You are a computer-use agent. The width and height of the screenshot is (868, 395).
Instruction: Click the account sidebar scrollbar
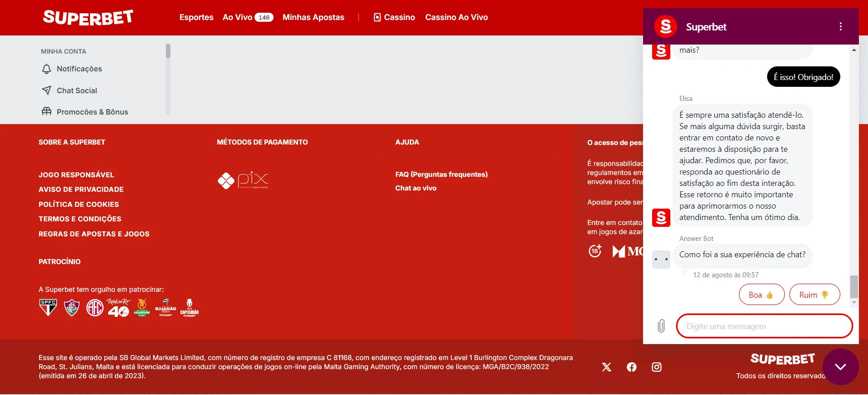pos(168,51)
